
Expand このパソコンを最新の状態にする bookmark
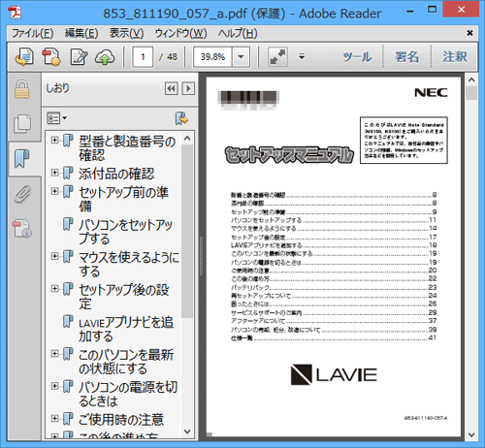point(54,354)
